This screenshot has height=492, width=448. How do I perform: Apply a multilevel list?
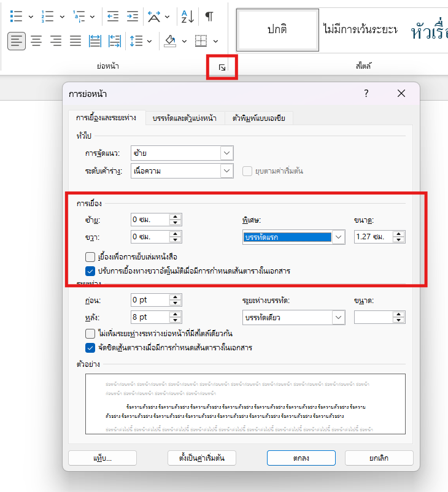(x=79, y=17)
